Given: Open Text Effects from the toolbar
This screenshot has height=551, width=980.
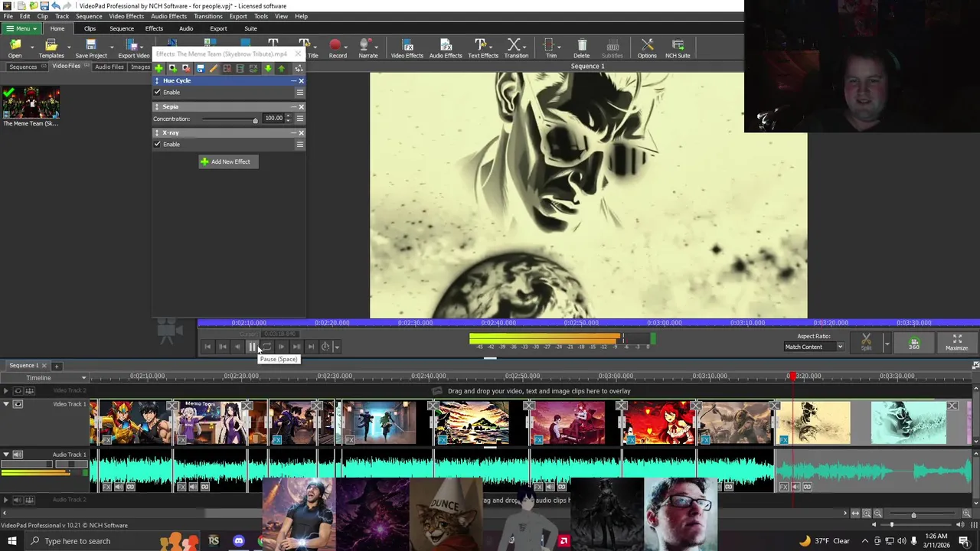Looking at the screenshot, I should 482,49.
